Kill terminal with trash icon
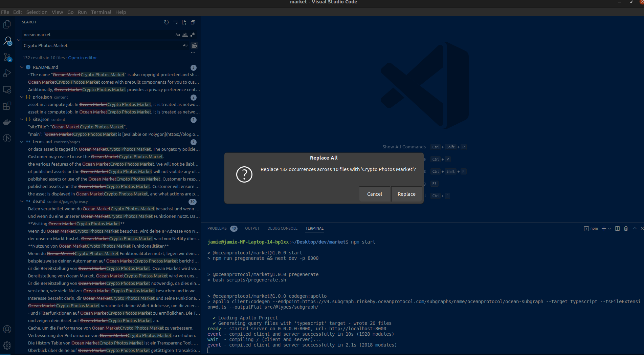This screenshot has height=355, width=644. tap(626, 229)
